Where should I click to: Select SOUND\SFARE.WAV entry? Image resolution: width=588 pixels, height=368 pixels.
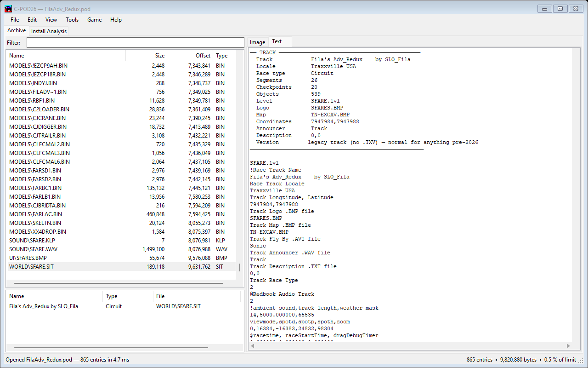coord(121,249)
